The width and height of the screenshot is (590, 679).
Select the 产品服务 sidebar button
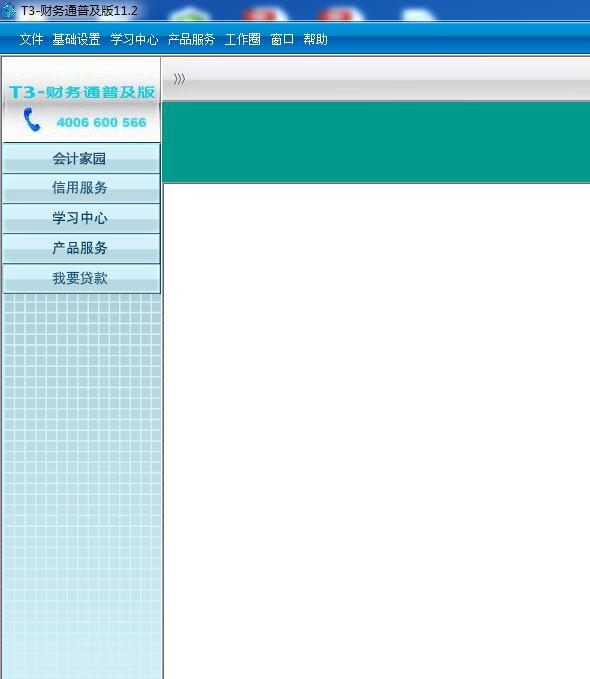click(81, 248)
